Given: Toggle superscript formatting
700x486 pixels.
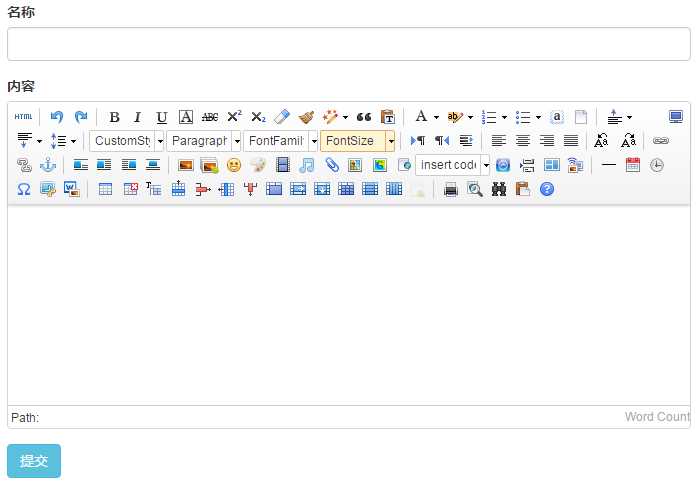Looking at the screenshot, I should pos(234,116).
